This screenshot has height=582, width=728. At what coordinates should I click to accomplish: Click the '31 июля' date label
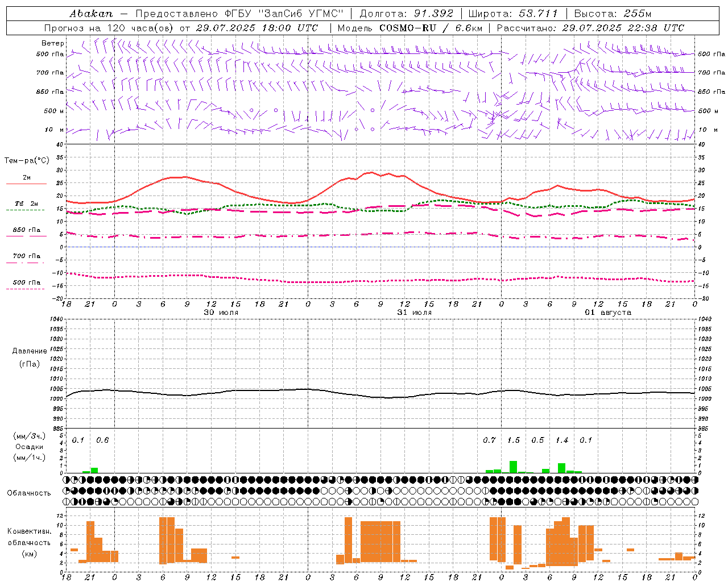coord(414,313)
